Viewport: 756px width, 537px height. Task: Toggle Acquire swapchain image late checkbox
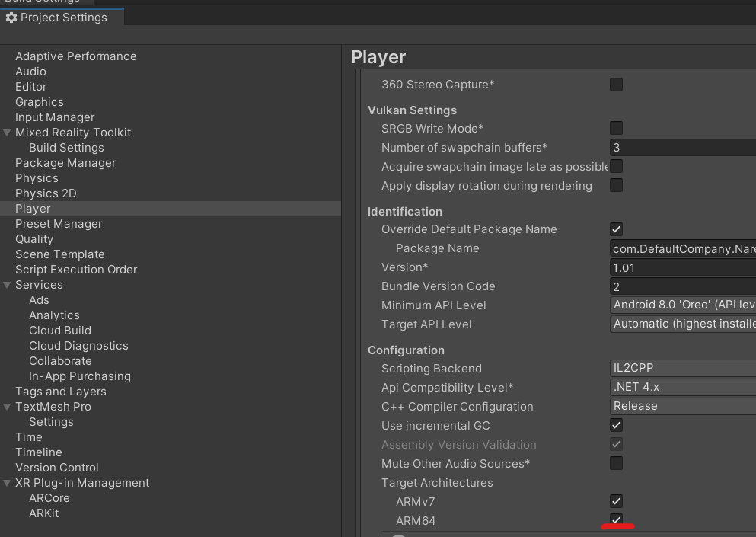[x=616, y=167]
